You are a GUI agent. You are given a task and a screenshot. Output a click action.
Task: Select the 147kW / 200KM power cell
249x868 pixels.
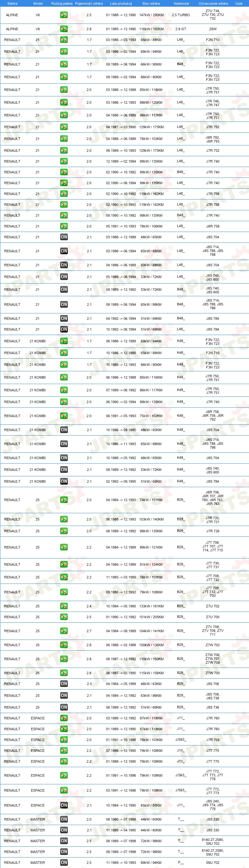[x=152, y=15]
